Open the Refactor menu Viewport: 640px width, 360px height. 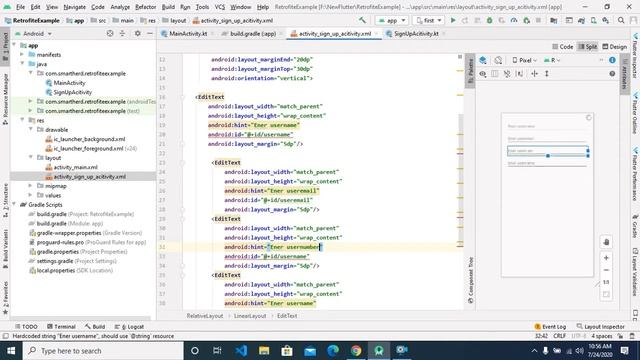pos(145,7)
